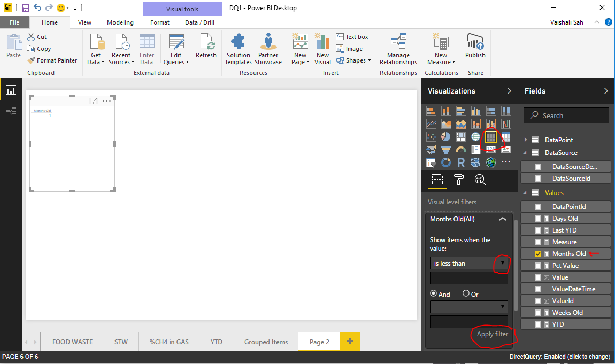Select the donut chart visualization

[445, 162]
